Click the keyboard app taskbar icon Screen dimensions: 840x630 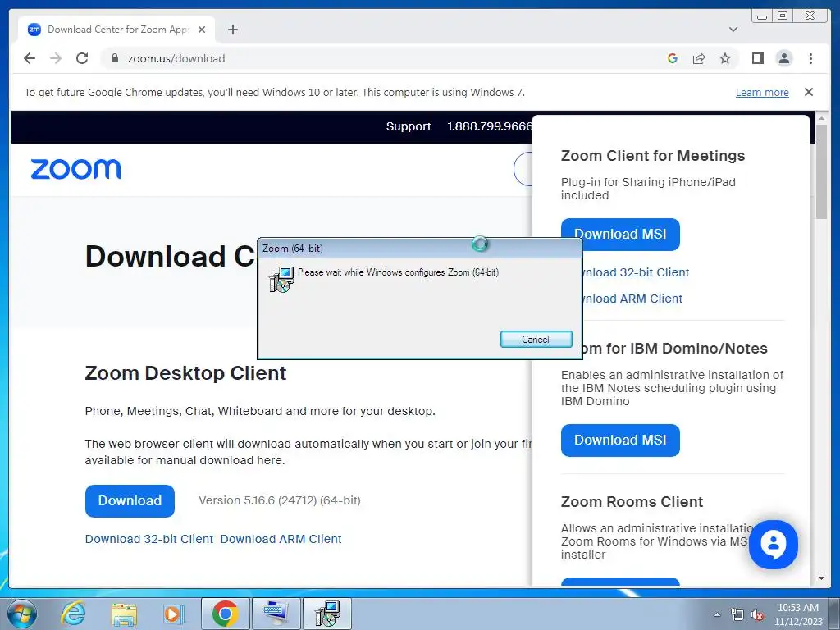pos(276,614)
